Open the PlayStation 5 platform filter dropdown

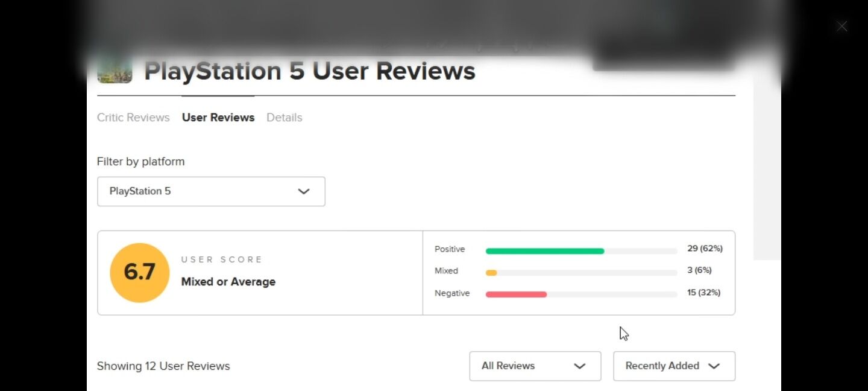pos(211,191)
